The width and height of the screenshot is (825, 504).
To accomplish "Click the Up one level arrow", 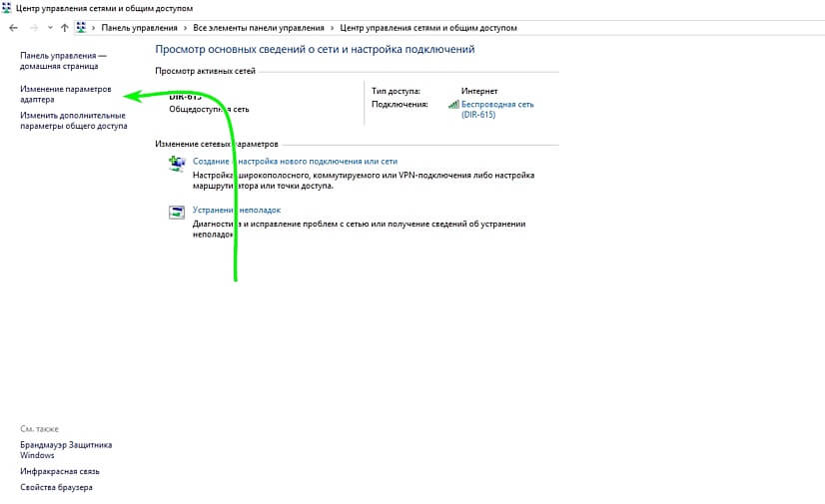I will pos(64,28).
